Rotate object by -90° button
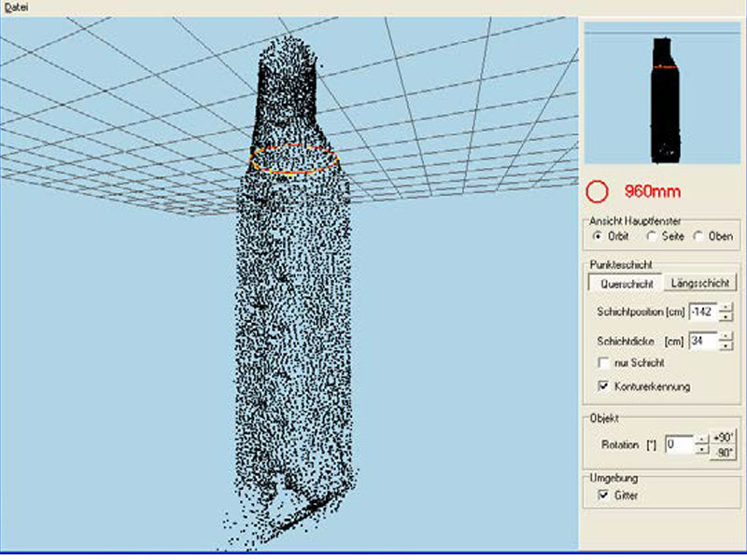Viewport: 747px width, 560px height. point(724,453)
